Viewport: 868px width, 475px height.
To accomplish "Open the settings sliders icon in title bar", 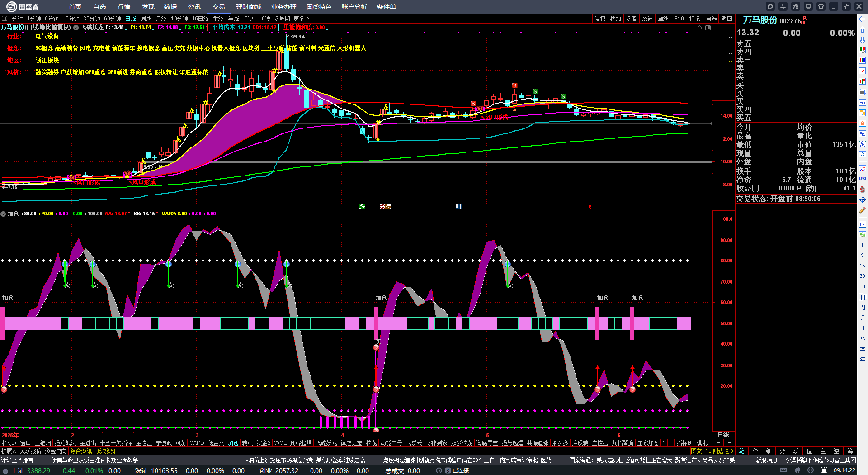I will click(783, 6).
